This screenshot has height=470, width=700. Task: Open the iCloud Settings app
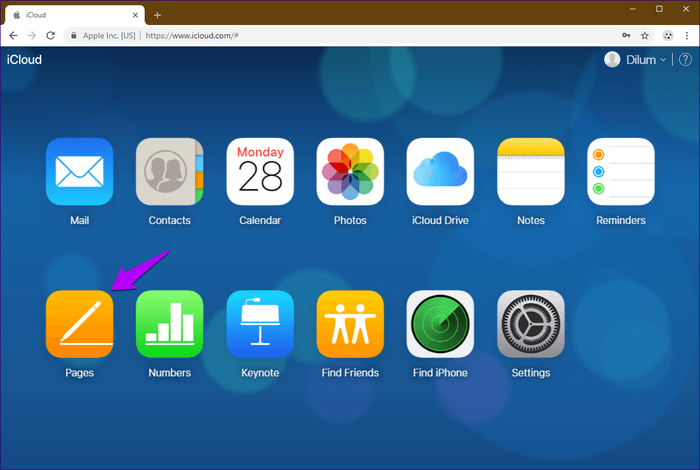(531, 324)
